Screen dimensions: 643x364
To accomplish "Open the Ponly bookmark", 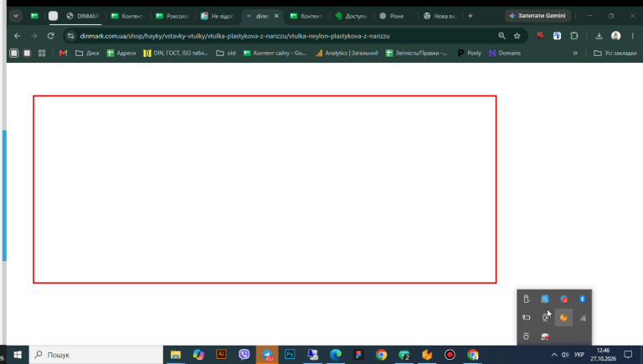I will point(469,53).
